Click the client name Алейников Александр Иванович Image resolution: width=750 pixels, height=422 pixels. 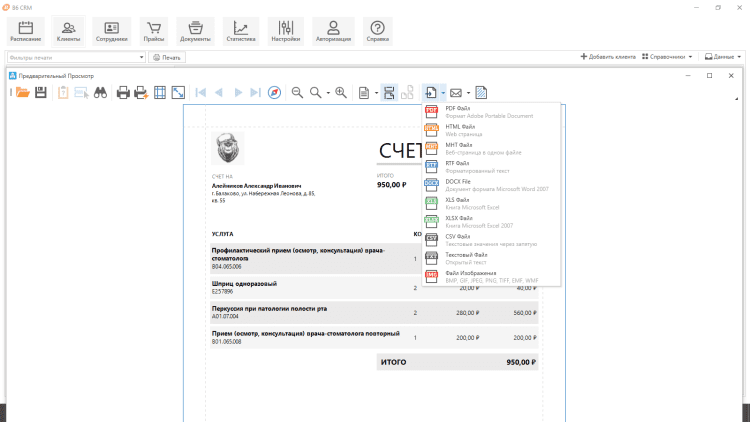[x=256, y=186]
